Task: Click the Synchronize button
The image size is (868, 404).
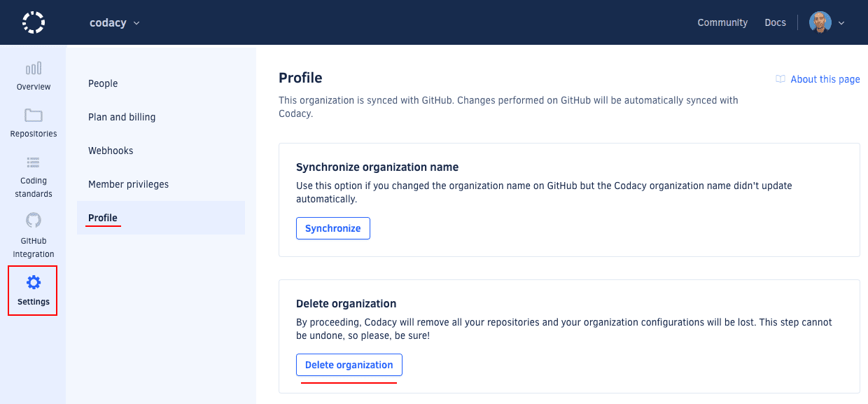Action: (333, 228)
